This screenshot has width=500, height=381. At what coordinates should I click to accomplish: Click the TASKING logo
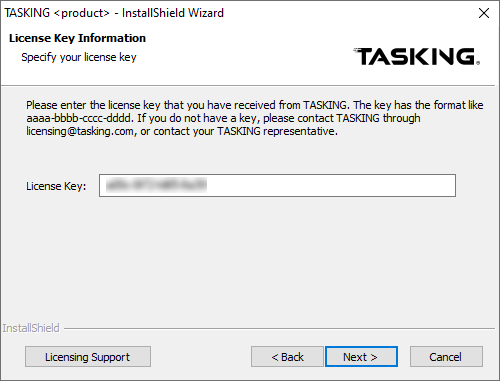click(417, 56)
